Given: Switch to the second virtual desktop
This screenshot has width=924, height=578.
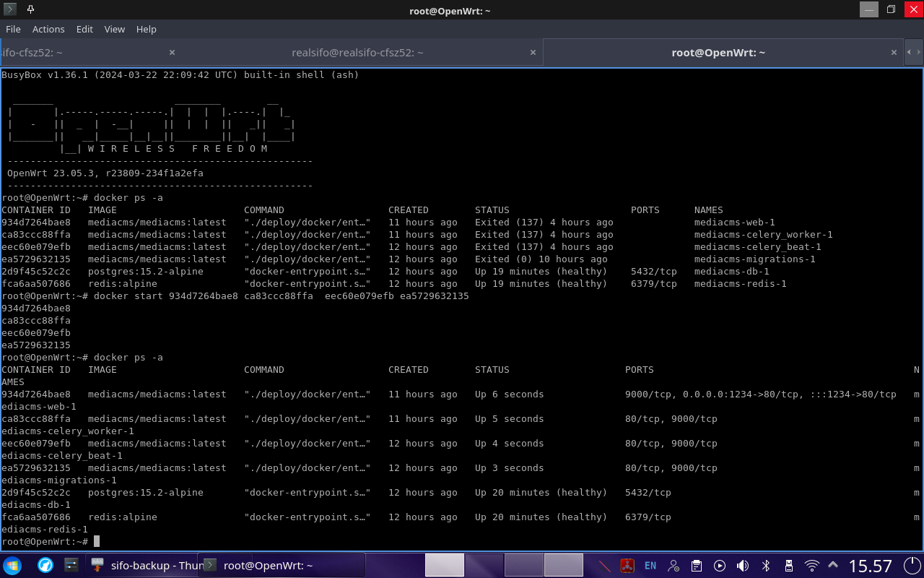Looking at the screenshot, I should (x=484, y=565).
